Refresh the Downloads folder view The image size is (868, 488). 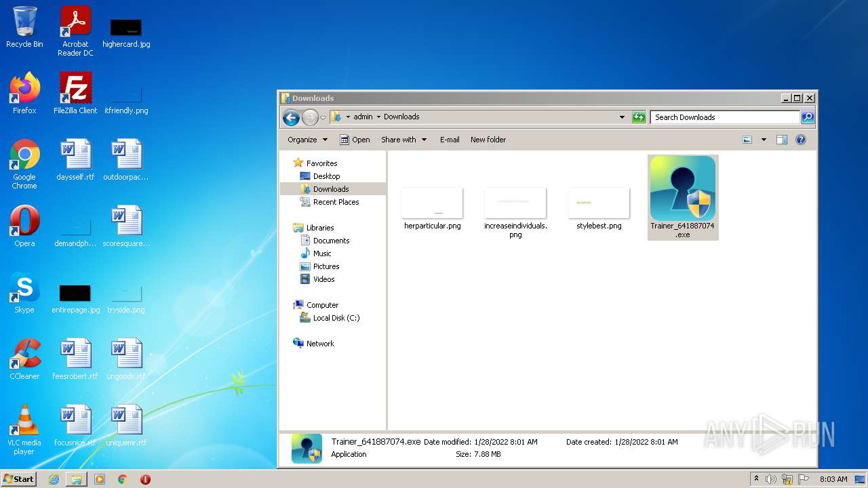(x=639, y=117)
